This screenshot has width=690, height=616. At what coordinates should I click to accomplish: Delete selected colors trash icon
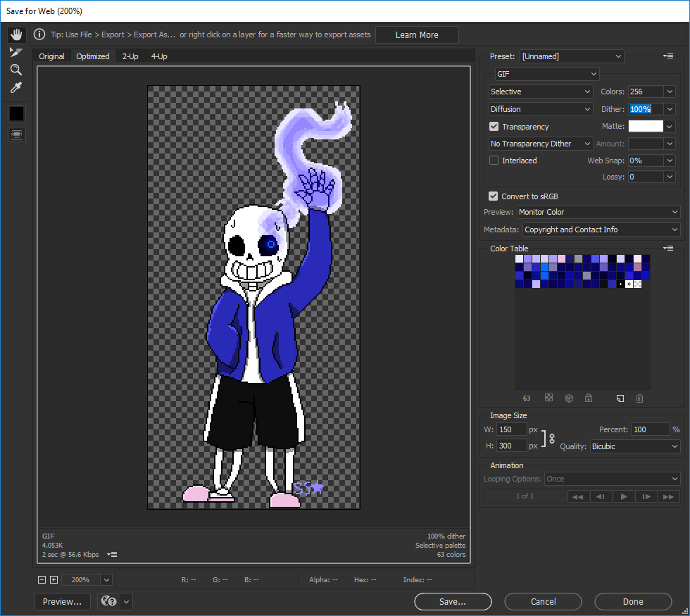point(639,398)
